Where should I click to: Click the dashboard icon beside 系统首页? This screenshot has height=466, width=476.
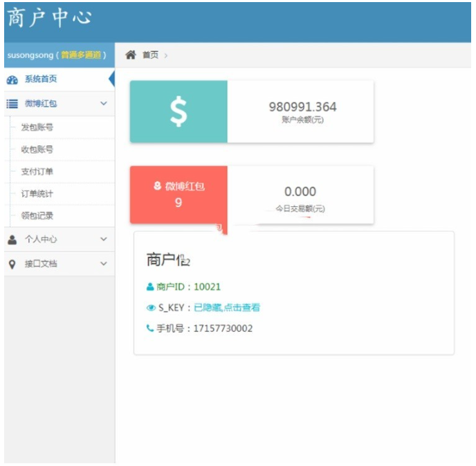point(12,80)
